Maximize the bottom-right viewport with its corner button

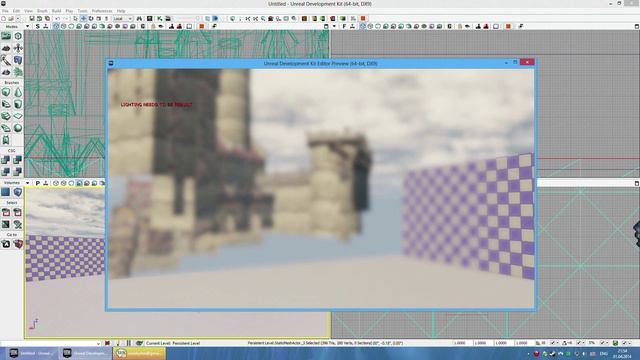tap(637, 183)
